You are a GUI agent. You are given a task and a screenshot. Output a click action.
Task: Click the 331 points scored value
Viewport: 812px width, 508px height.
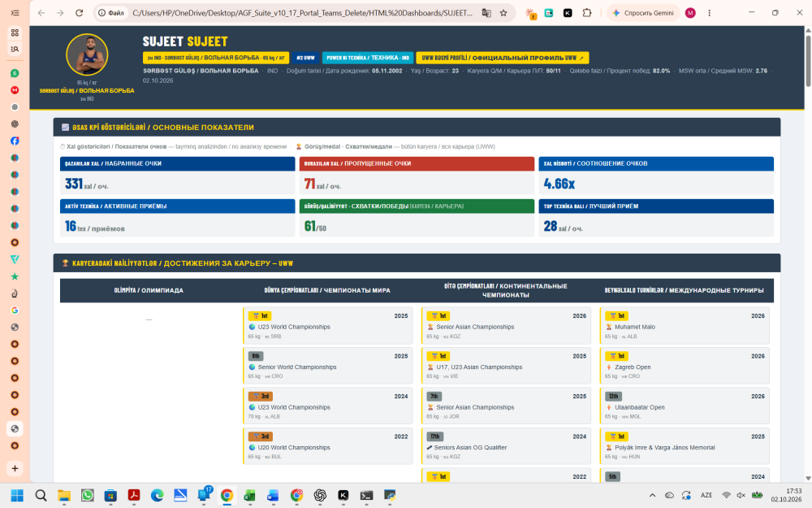point(74,184)
